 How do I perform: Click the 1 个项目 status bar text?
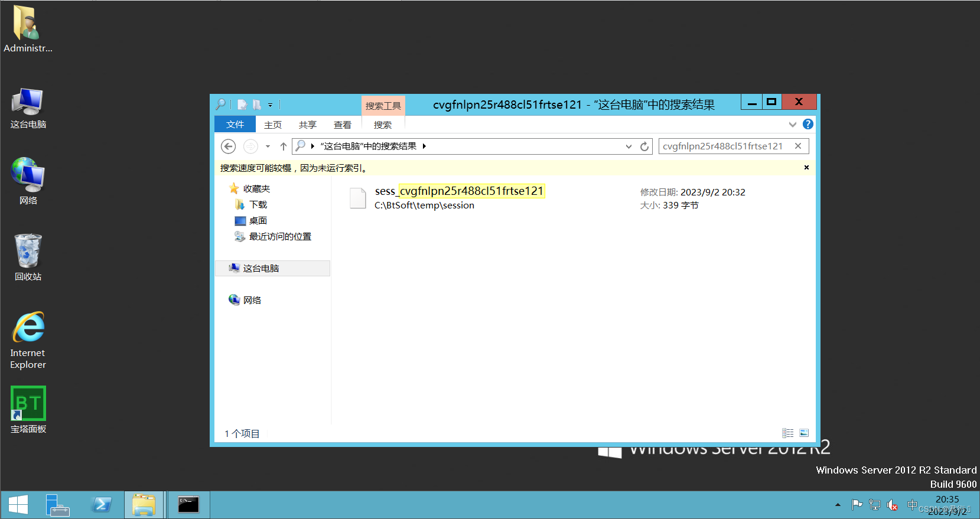[242, 433]
